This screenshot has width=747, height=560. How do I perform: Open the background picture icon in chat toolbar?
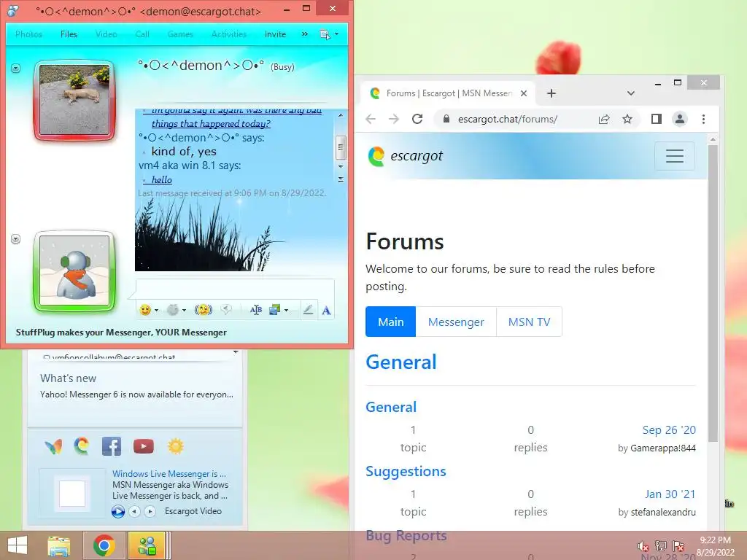274,310
